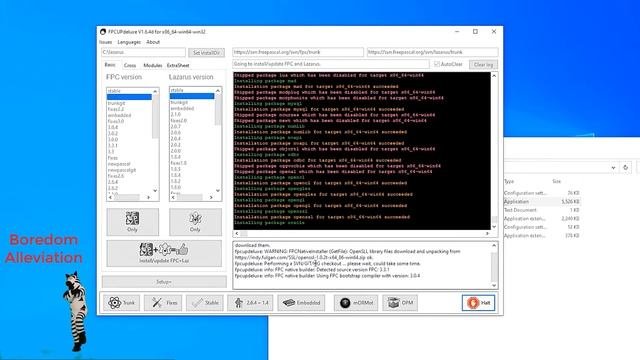Click the OPM package button
The width and height of the screenshot is (640, 360).
click(x=400, y=303)
